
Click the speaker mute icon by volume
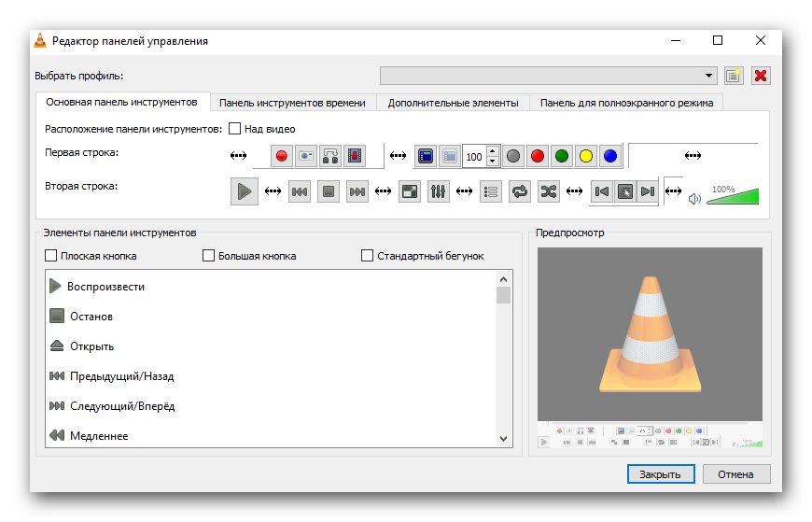click(x=695, y=199)
